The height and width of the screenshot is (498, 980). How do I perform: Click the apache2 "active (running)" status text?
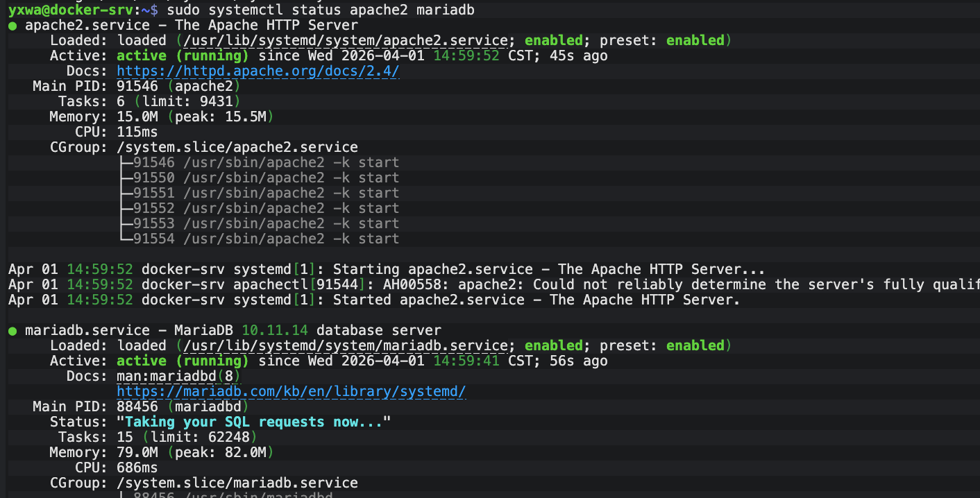pos(183,56)
